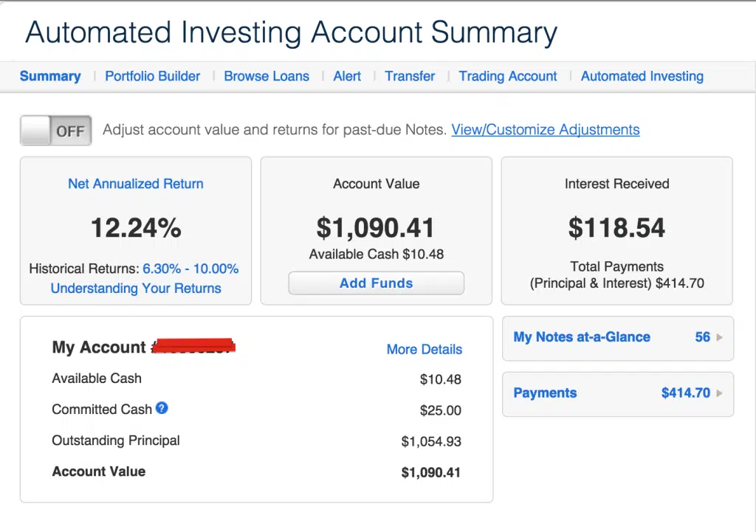
Task: Toggle the past-due Notes adjustment switch on
Action: (55, 130)
